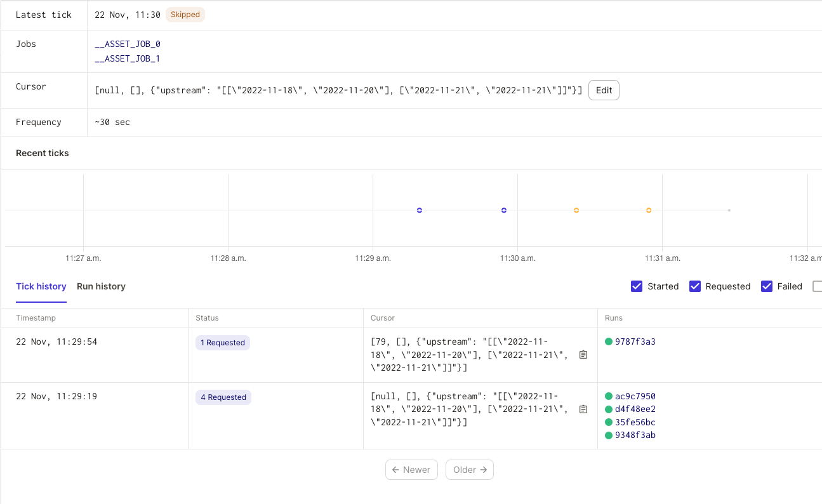The width and height of the screenshot is (822, 504).
Task: Click the copy cursor icon on the 11:29:54 row
Action: (583, 355)
